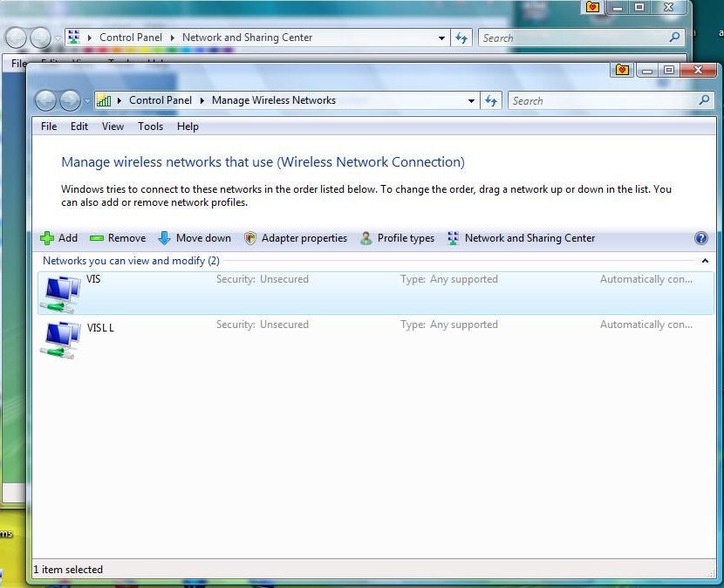724x588 pixels.
Task: Click the Profile types label
Action: point(406,238)
